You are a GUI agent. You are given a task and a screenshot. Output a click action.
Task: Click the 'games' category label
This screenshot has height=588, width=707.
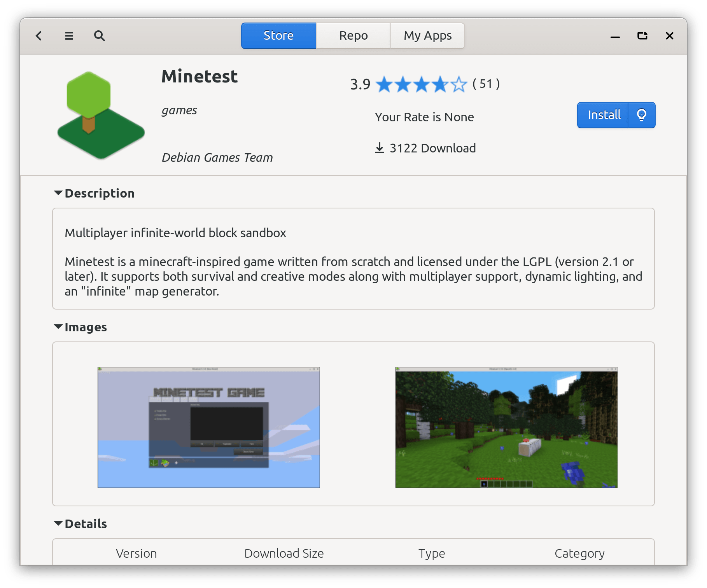click(x=179, y=111)
